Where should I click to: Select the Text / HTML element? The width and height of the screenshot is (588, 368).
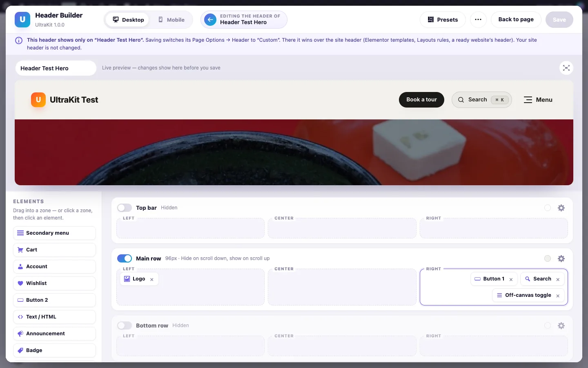click(x=54, y=317)
